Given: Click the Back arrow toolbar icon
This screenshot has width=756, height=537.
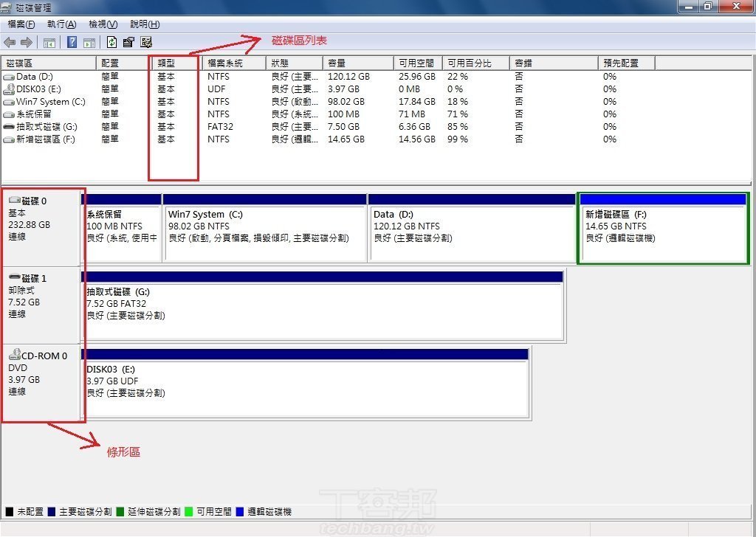Looking at the screenshot, I should pyautogui.click(x=10, y=42).
